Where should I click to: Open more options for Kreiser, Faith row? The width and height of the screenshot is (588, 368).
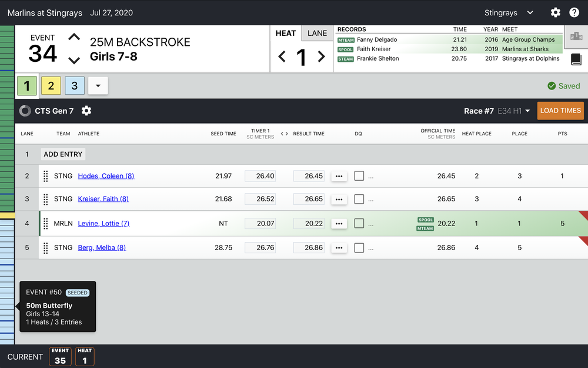click(x=339, y=199)
